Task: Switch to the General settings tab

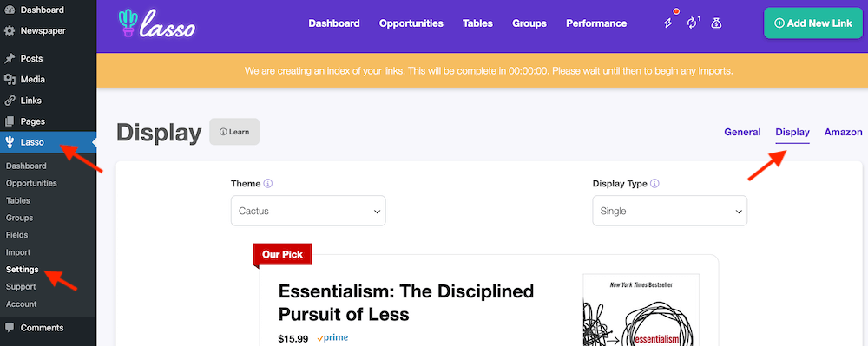Action: (x=742, y=132)
